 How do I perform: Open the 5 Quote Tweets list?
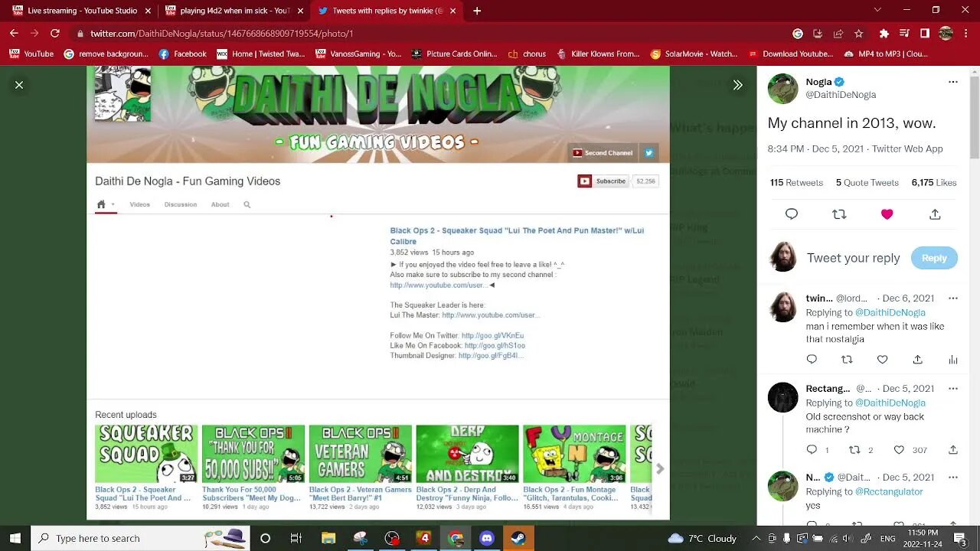tap(867, 183)
